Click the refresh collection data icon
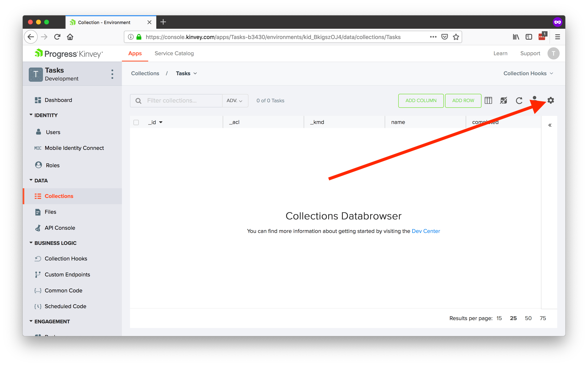 pyautogui.click(x=519, y=101)
